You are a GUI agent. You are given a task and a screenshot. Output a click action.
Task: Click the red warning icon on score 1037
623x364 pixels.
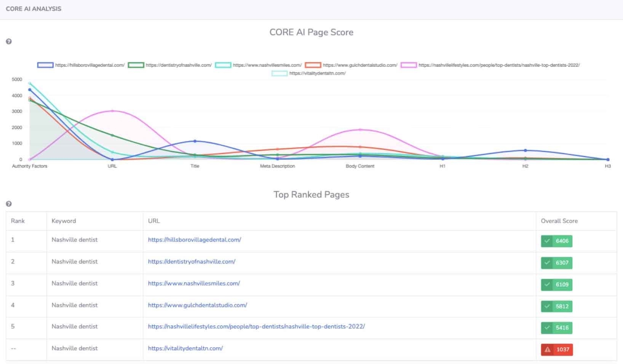point(548,350)
